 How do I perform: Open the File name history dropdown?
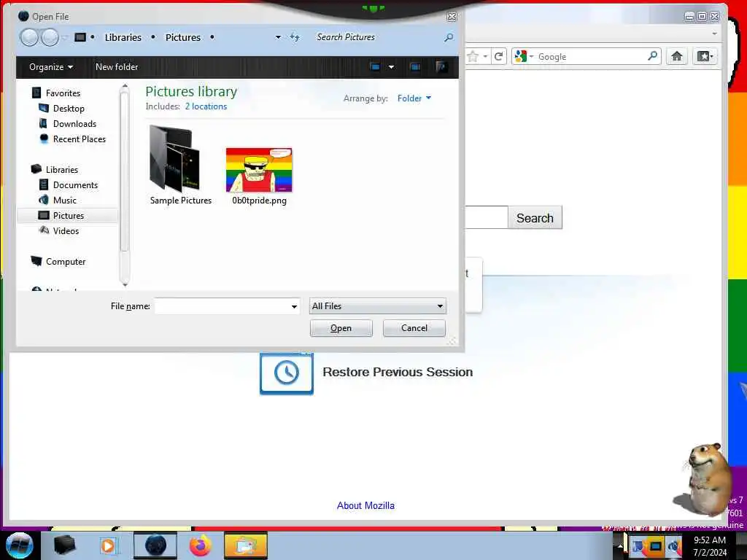pyautogui.click(x=294, y=306)
